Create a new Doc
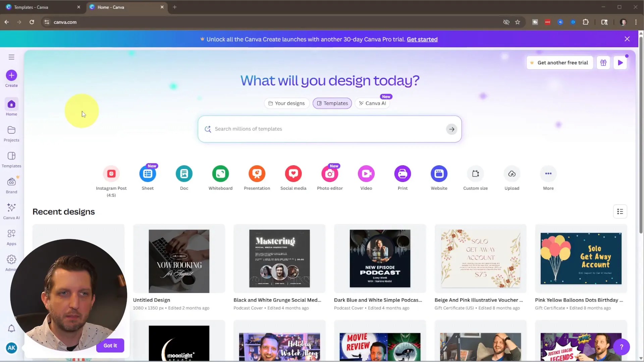Screen dimensions: 644x362 pyautogui.click(x=184, y=174)
